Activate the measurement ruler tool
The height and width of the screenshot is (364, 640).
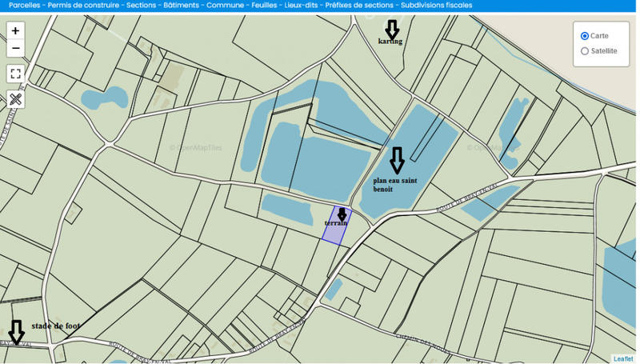[x=16, y=99]
